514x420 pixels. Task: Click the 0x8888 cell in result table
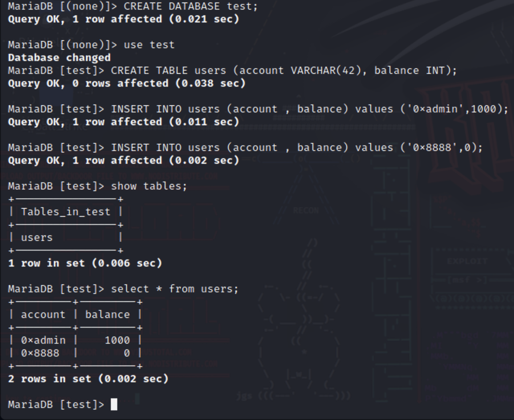point(40,353)
